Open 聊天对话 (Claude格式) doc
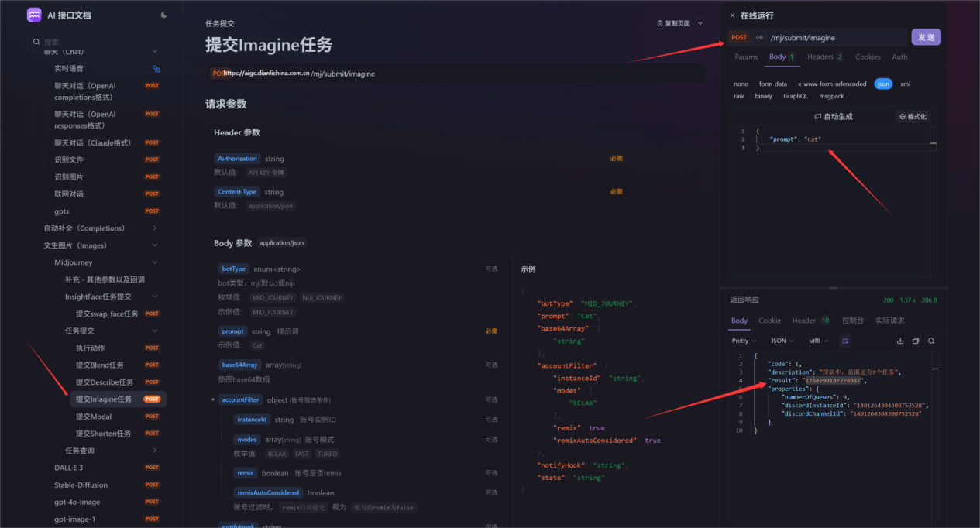 click(x=92, y=142)
